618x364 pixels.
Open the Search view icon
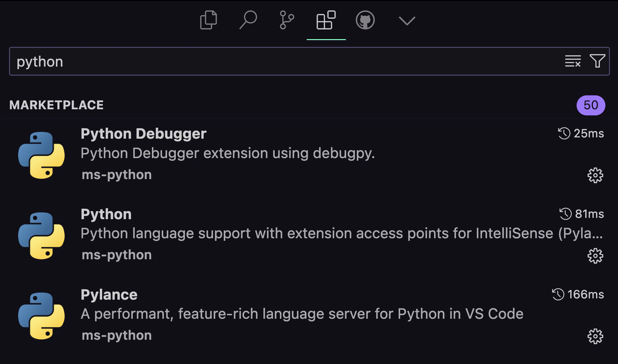click(x=248, y=20)
